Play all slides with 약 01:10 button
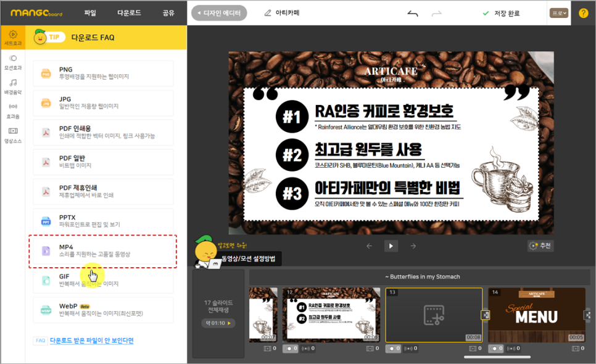This screenshot has height=364, width=596. coord(218,323)
